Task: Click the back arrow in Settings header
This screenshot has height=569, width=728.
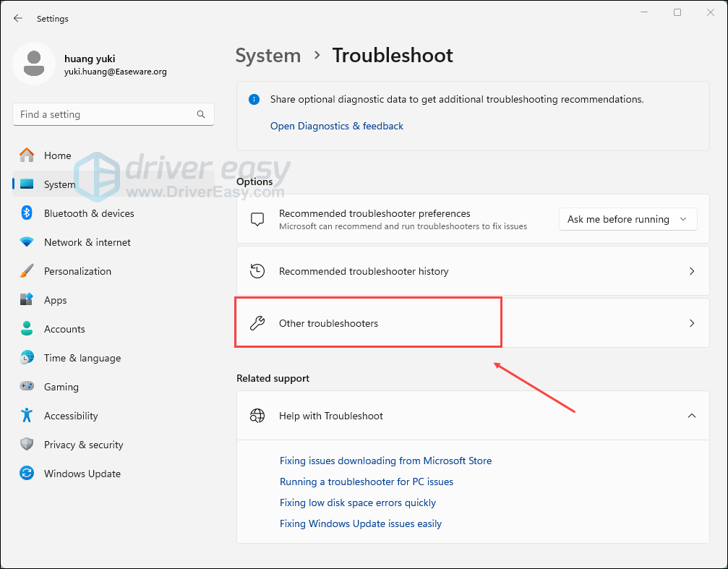Action: pos(18,19)
